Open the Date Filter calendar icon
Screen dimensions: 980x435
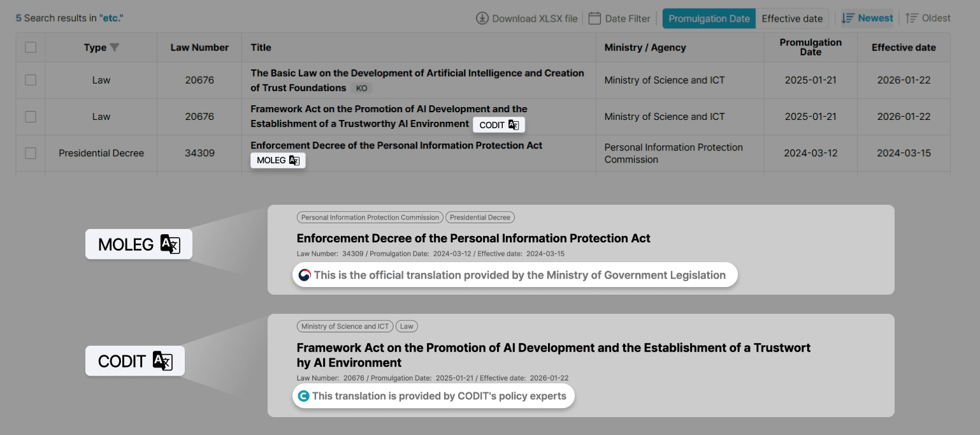[x=594, y=18]
